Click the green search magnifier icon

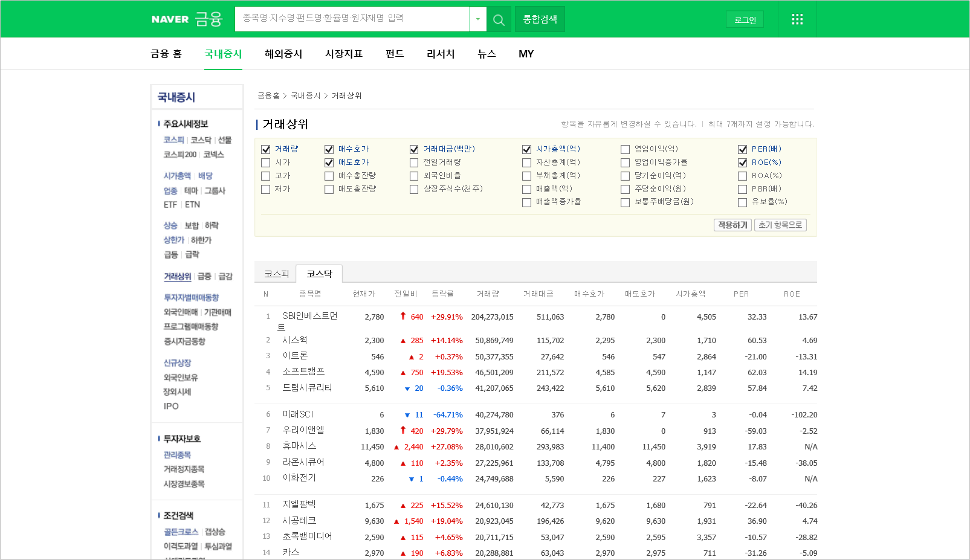point(499,19)
